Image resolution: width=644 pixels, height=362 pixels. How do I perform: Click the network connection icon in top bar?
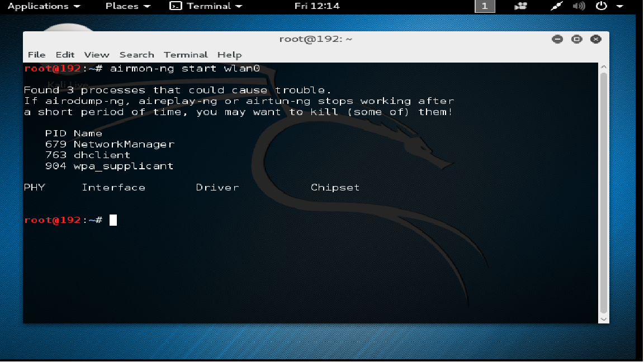(x=556, y=6)
